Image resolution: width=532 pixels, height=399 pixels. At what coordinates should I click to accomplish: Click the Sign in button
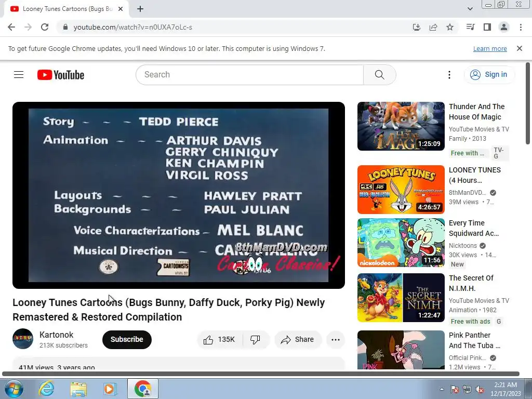[489, 75]
